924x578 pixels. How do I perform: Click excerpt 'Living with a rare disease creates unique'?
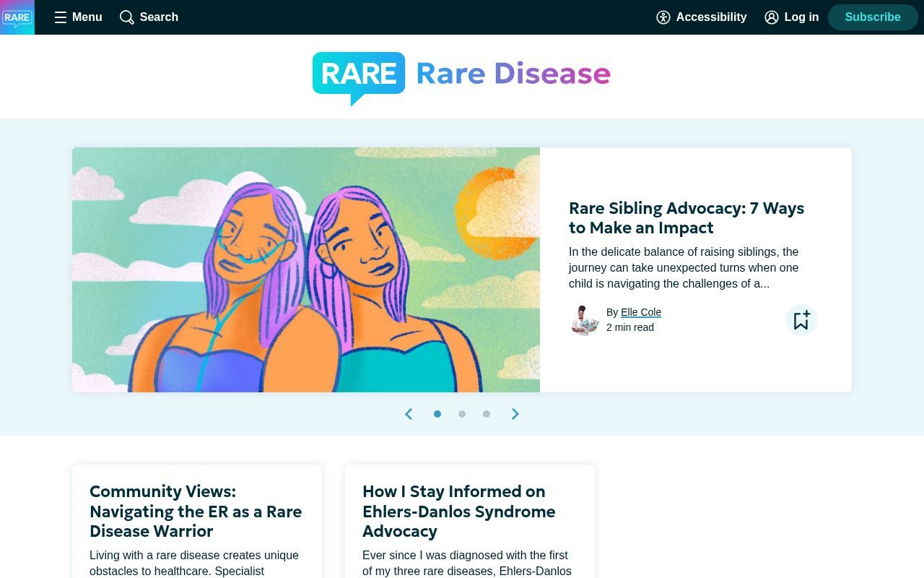(194, 563)
